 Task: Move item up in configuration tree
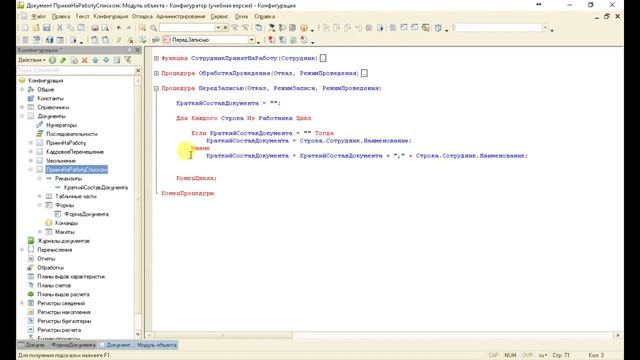click(x=96, y=60)
